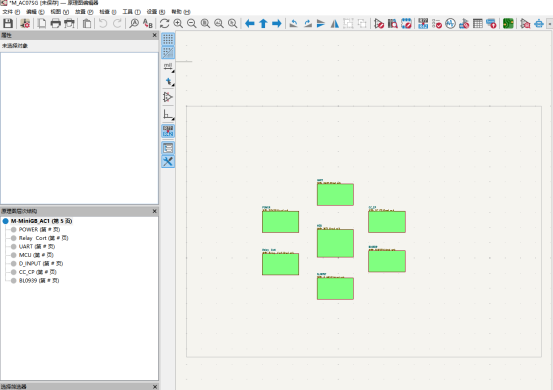This screenshot has height=390, width=553.
Task: Close the schematic hierarchy panel
Action: [x=154, y=211]
